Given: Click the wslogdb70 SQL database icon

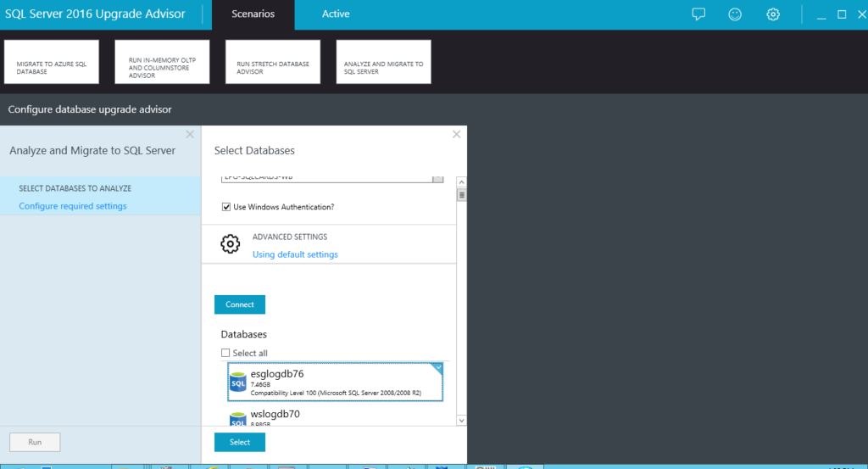Looking at the screenshot, I should click(238, 419).
